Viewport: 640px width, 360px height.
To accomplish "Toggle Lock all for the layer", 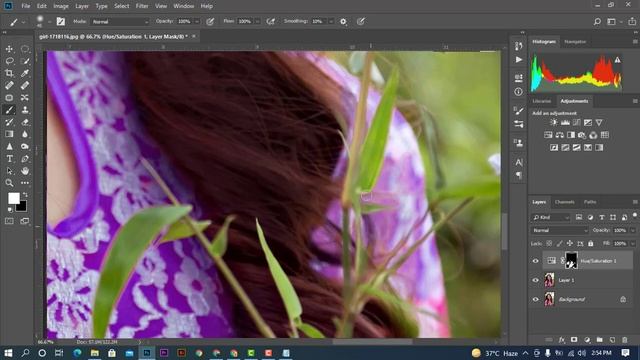I will coord(591,243).
